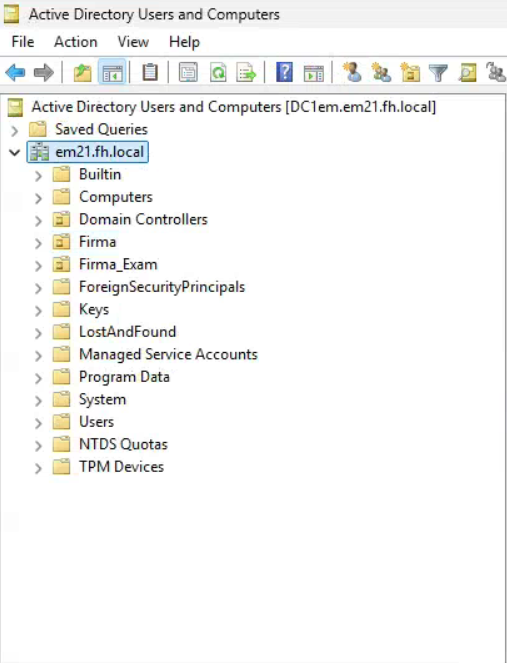
Task: Collapse the em21.fh.local domain node
Action: (x=15, y=152)
